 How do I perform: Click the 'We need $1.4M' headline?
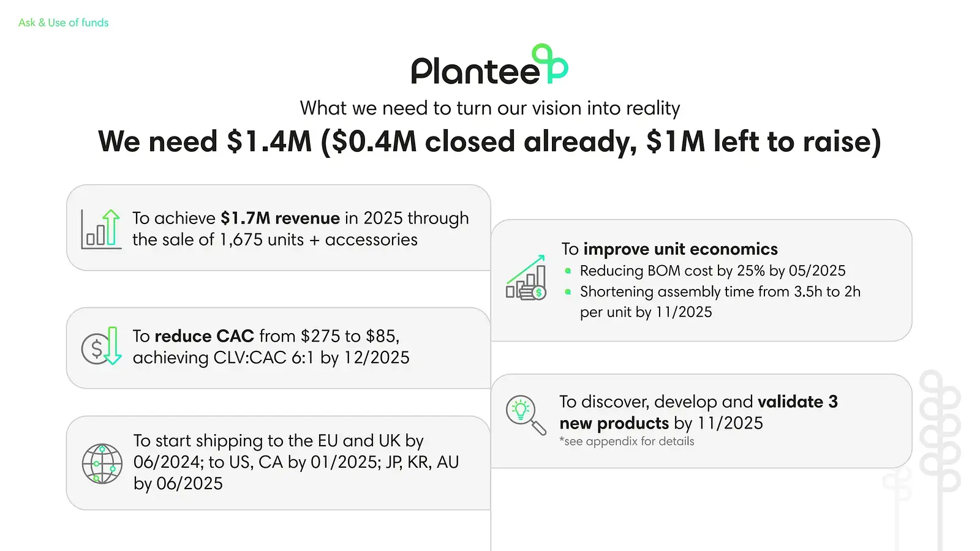[x=490, y=141]
